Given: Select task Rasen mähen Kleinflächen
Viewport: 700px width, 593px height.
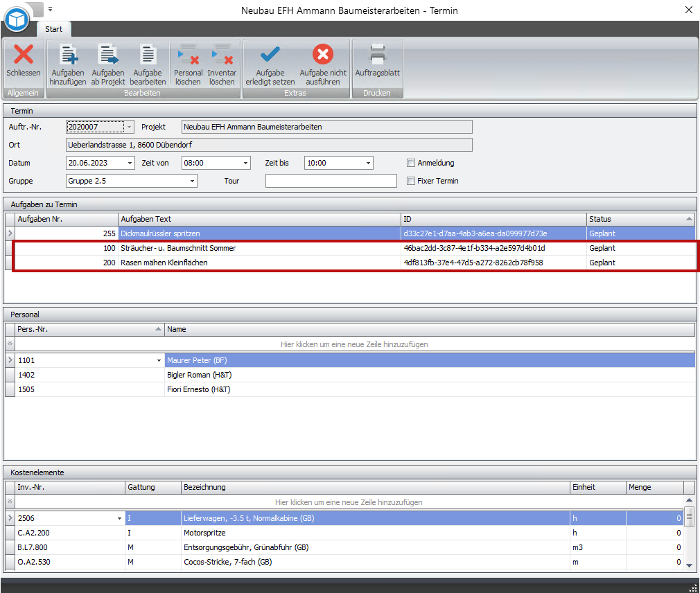Looking at the screenshot, I should click(x=355, y=263).
